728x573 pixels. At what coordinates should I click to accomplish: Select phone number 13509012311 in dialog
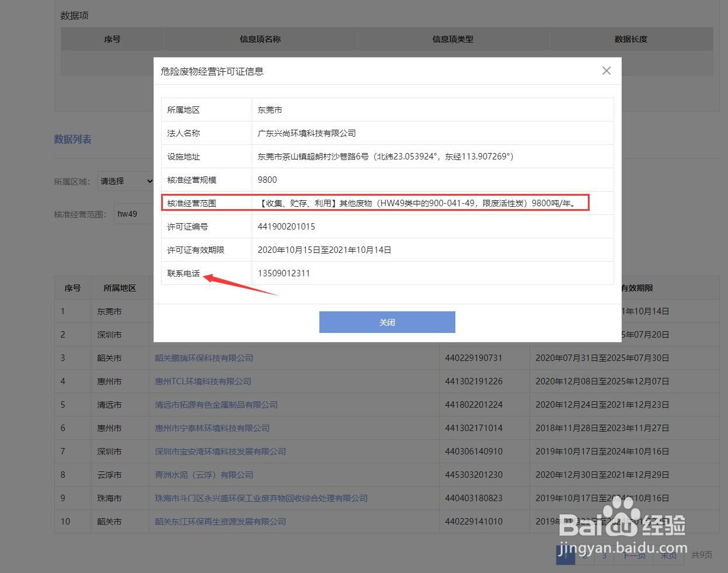coord(284,273)
